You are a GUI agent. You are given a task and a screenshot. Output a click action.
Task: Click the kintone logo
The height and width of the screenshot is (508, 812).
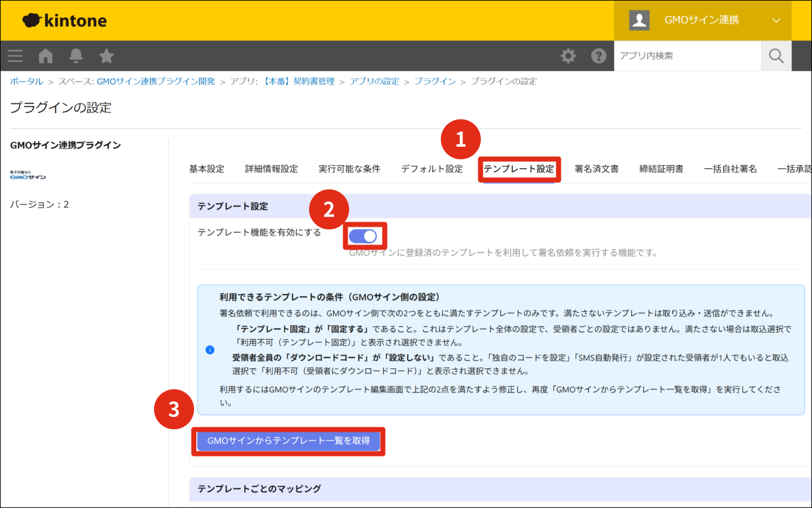65,21
